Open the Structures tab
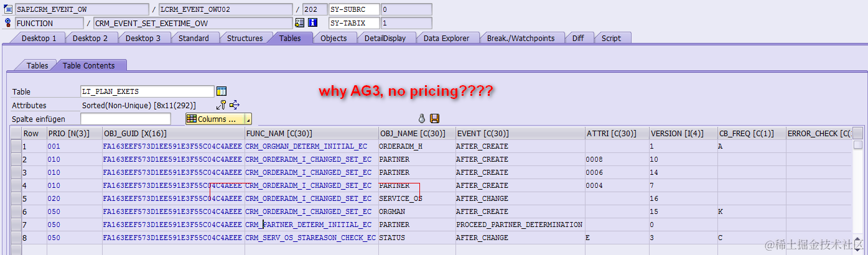 245,38
